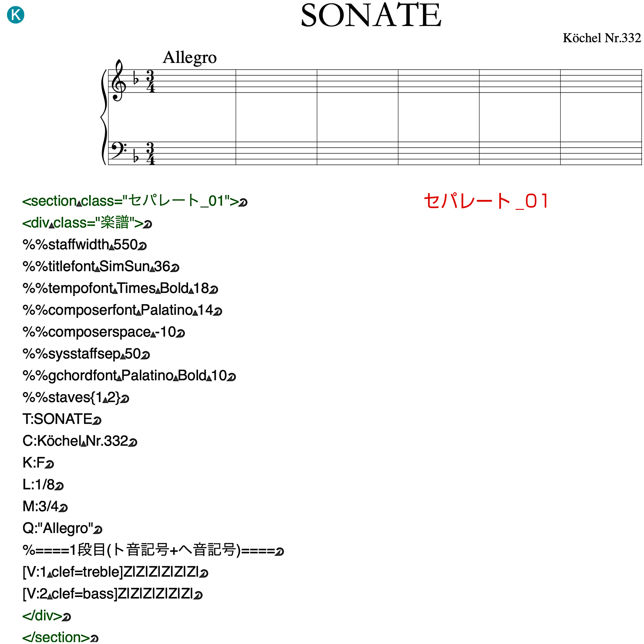
Task: Click the K:F key signature line
Action: [38, 463]
